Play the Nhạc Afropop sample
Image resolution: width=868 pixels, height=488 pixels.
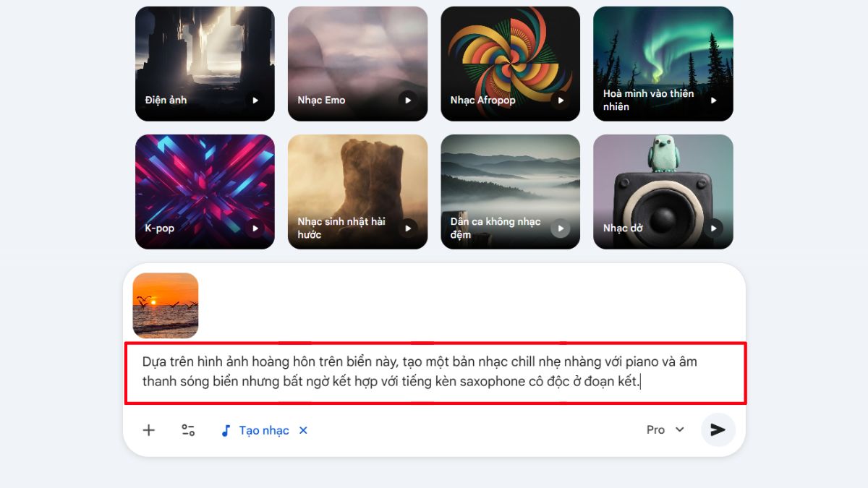pos(560,100)
